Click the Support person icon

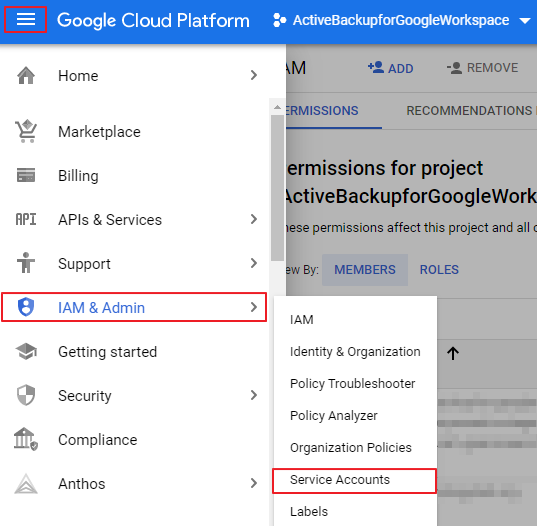(x=26, y=263)
